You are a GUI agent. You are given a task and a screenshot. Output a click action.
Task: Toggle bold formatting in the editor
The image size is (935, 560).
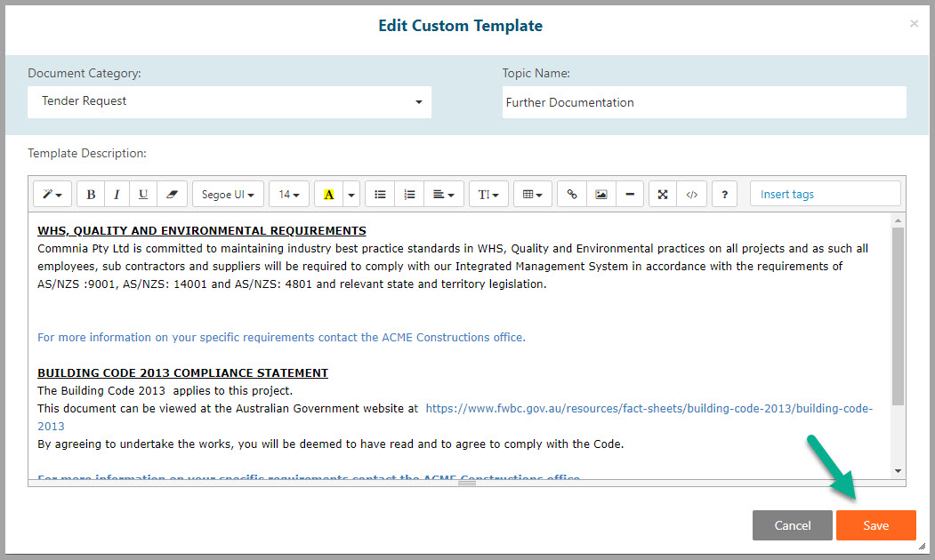pyautogui.click(x=90, y=194)
